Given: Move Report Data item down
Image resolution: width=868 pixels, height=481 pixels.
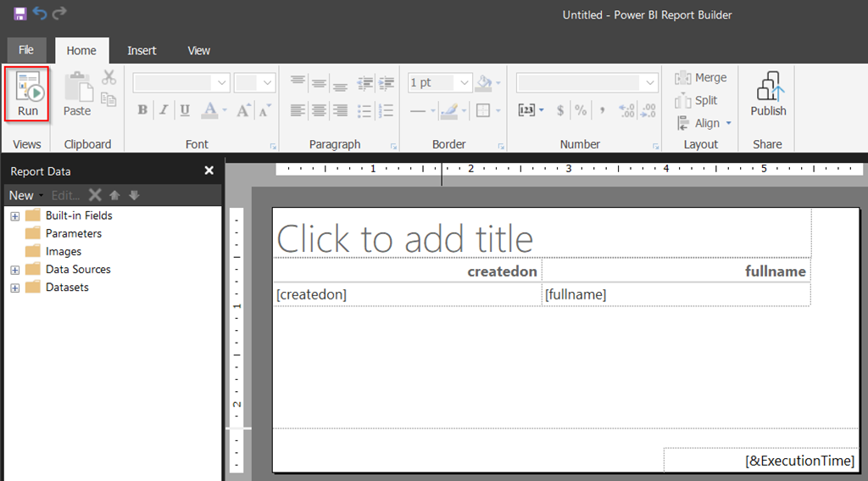Looking at the screenshot, I should (134, 195).
